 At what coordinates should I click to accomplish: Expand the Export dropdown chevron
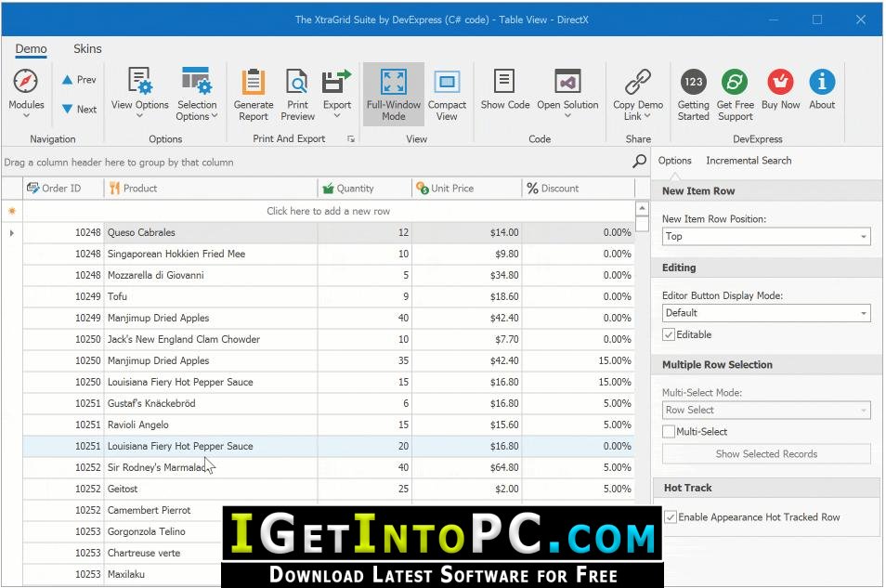tap(337, 116)
